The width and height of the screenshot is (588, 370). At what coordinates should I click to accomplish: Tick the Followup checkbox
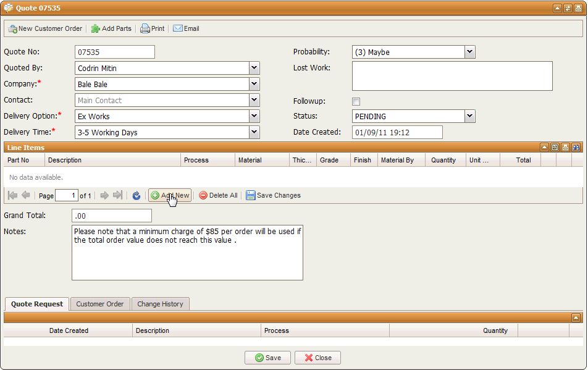click(356, 101)
